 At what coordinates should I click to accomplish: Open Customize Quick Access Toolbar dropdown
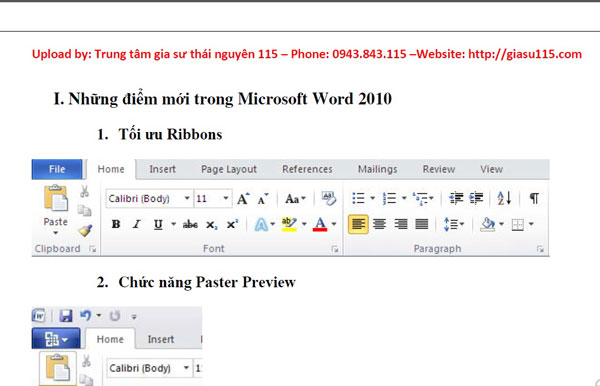[134, 317]
